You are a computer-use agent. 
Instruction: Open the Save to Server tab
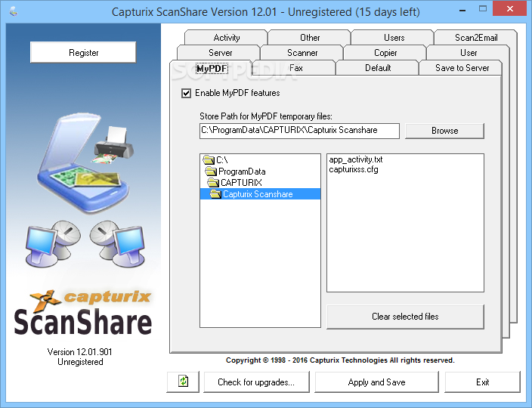(x=462, y=68)
